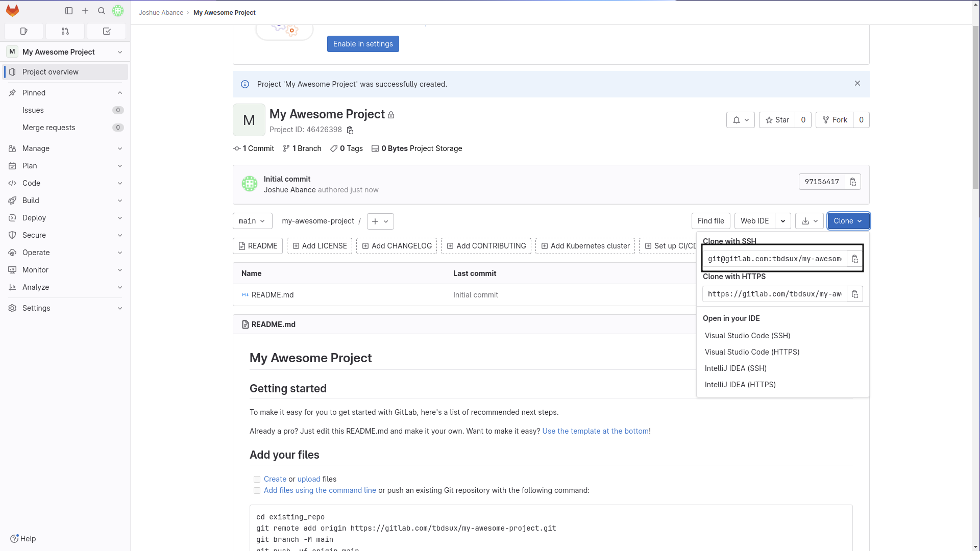Expand the Build section
The width and height of the screenshot is (980, 551).
click(65, 201)
